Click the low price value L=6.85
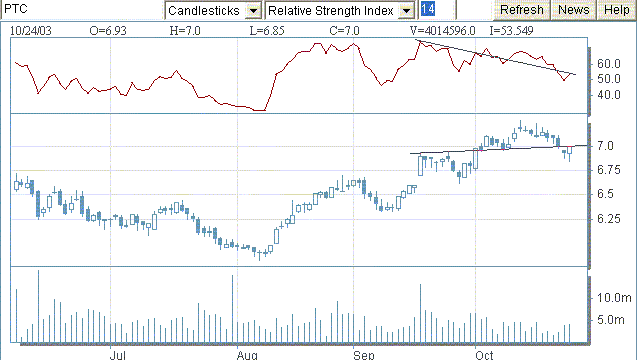 coord(267,31)
